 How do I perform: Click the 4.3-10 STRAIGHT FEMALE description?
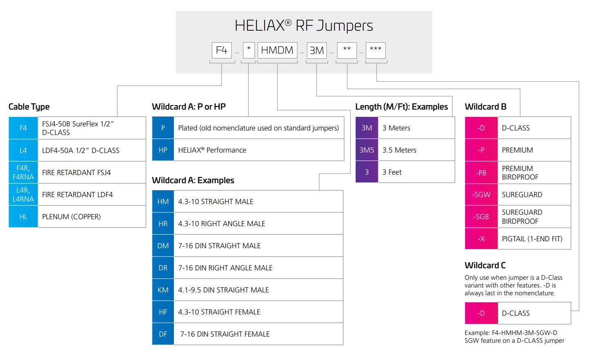219,312
